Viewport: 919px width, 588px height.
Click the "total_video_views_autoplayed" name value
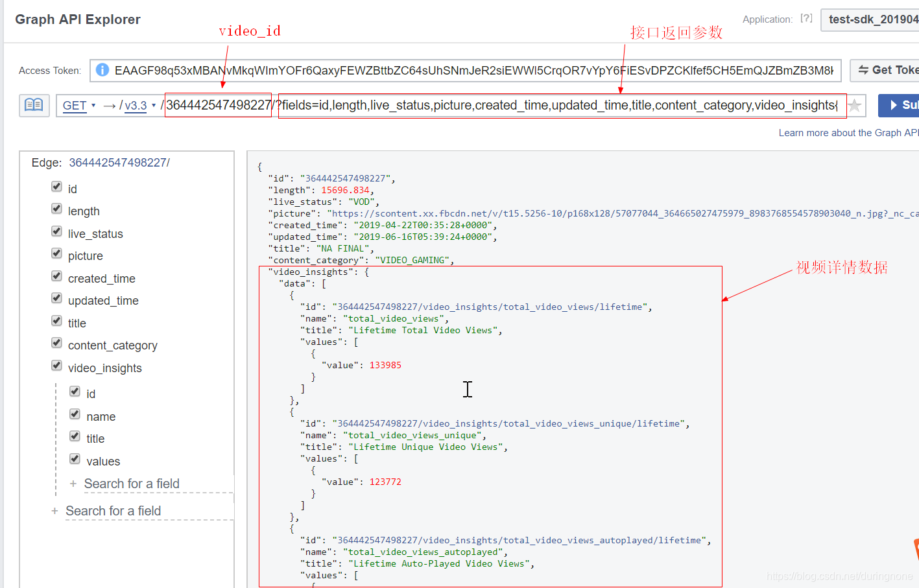[x=423, y=552]
